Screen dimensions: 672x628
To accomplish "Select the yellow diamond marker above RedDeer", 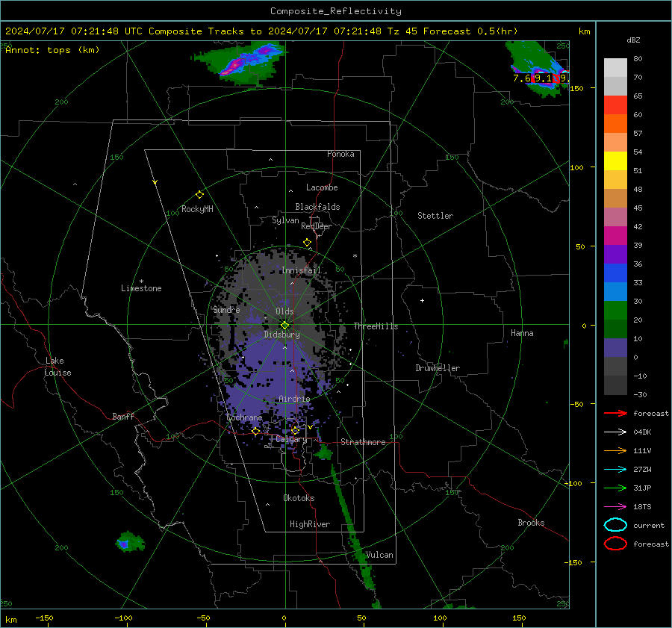I will [x=307, y=243].
